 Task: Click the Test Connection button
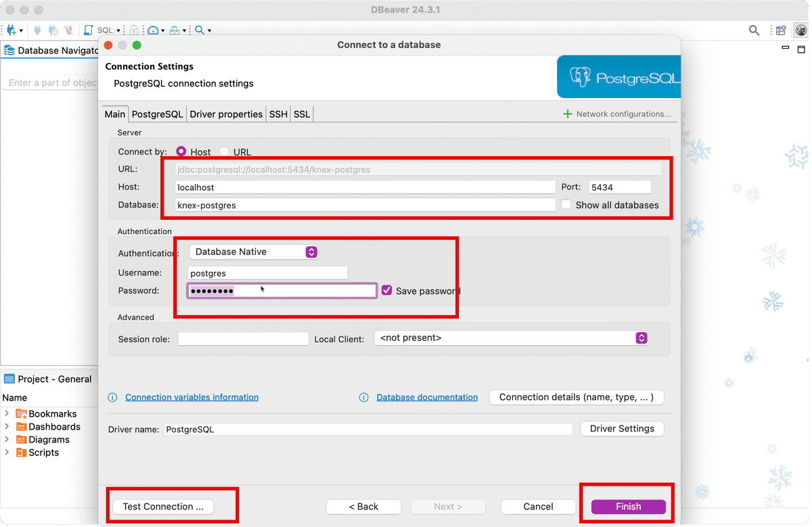pos(163,507)
